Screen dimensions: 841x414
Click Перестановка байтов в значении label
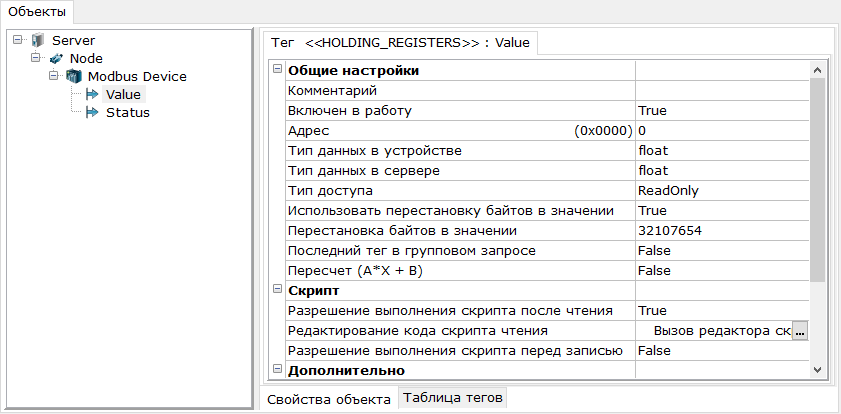pos(403,231)
